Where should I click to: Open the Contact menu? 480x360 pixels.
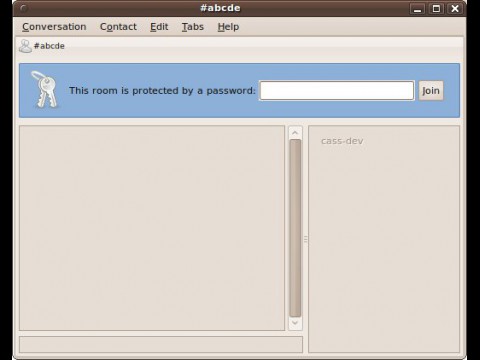[118, 27]
